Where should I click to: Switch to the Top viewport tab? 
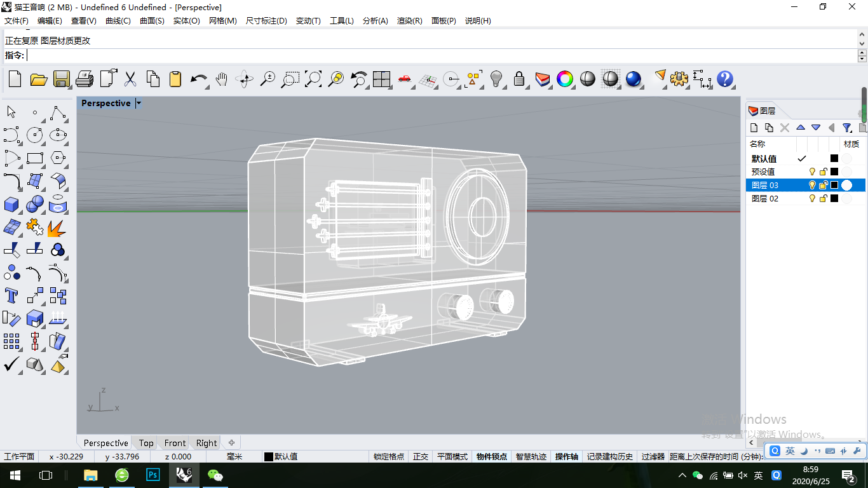coord(146,443)
